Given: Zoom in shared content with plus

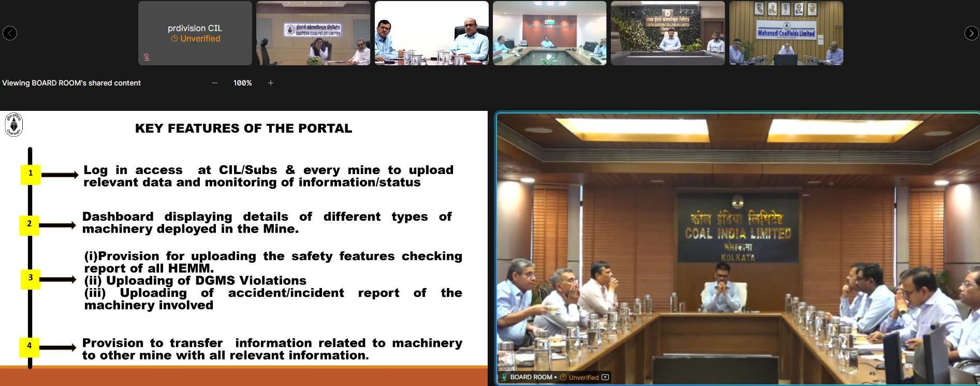Looking at the screenshot, I should 270,83.
